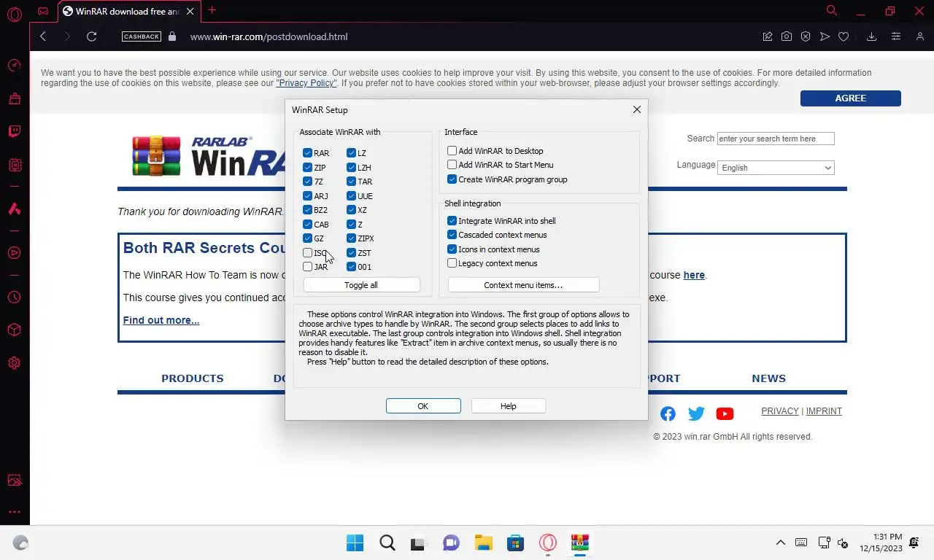The image size is (934, 560).
Task: Enable Add WinRAR to Desktop
Action: (452, 151)
